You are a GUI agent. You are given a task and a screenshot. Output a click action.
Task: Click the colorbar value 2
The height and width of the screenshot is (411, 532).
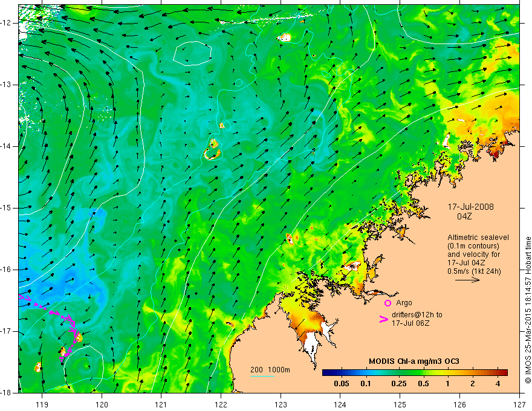[x=473, y=384]
